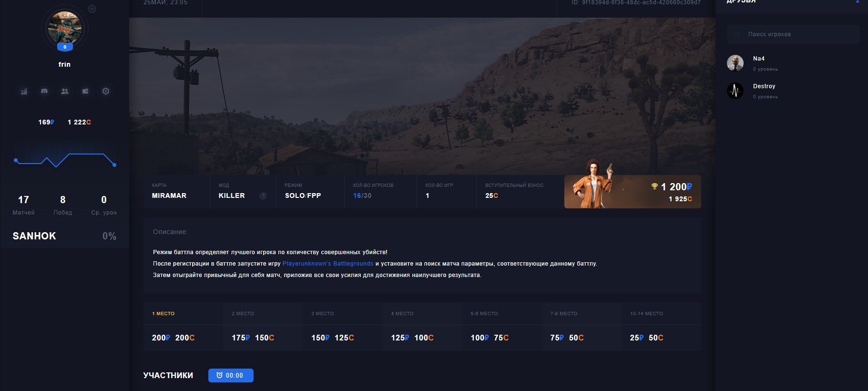Select the 7-9 МЕСТО prize tab
The height and width of the screenshot is (391, 868).
pos(581,314)
